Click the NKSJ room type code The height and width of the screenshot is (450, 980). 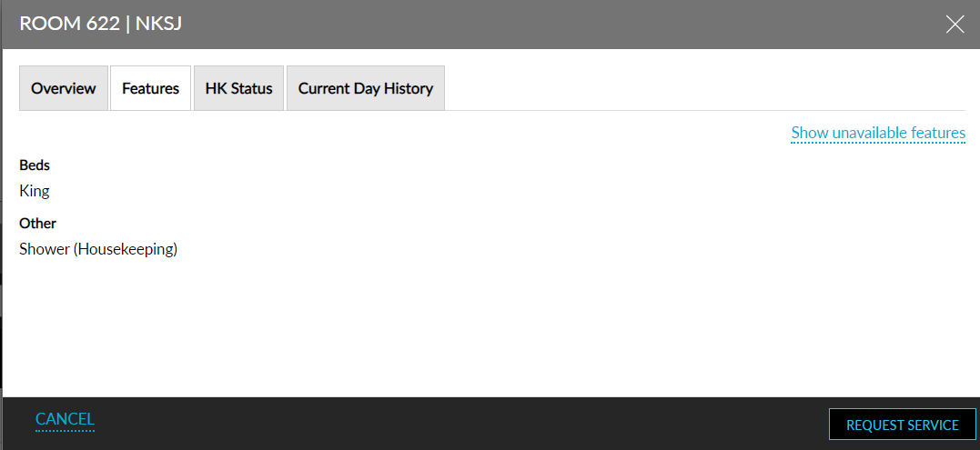[159, 24]
